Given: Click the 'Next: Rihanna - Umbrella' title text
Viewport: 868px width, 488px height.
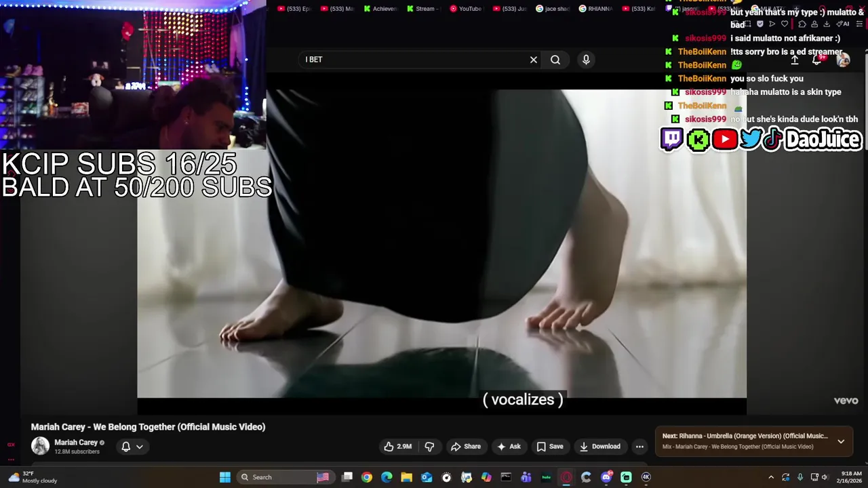Looking at the screenshot, I should [745, 436].
